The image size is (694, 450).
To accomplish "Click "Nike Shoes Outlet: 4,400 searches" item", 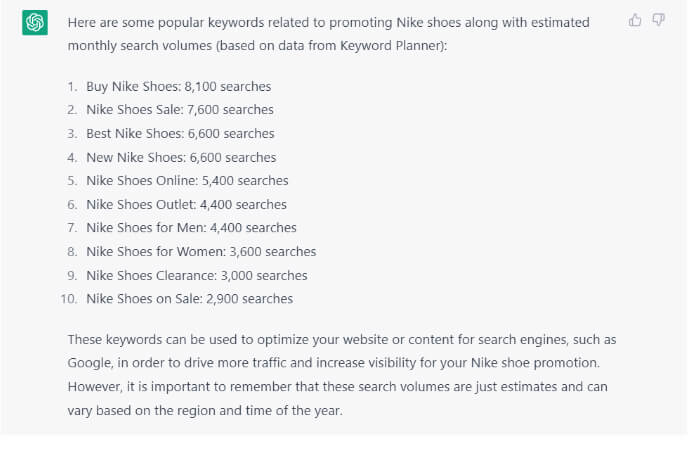I will 186,204.
